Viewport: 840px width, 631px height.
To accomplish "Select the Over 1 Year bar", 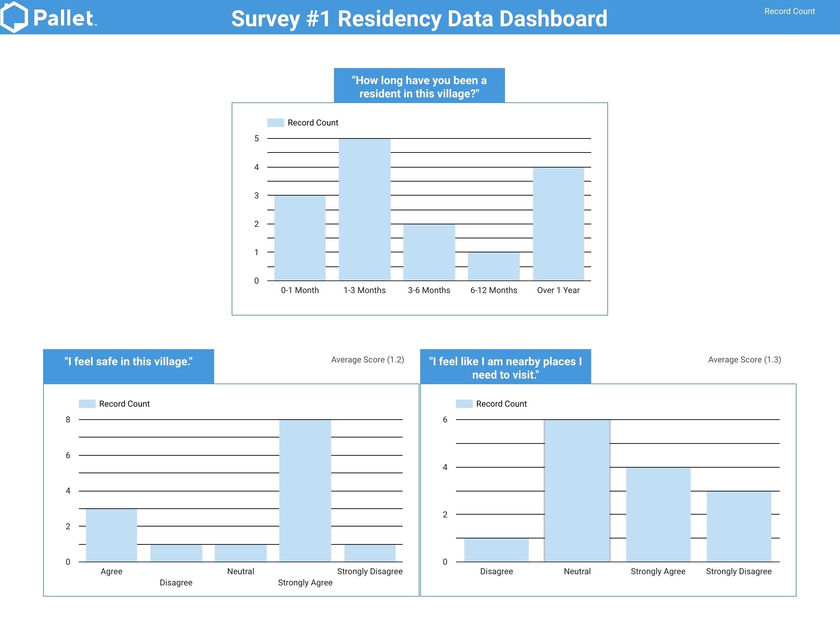I will click(x=558, y=224).
